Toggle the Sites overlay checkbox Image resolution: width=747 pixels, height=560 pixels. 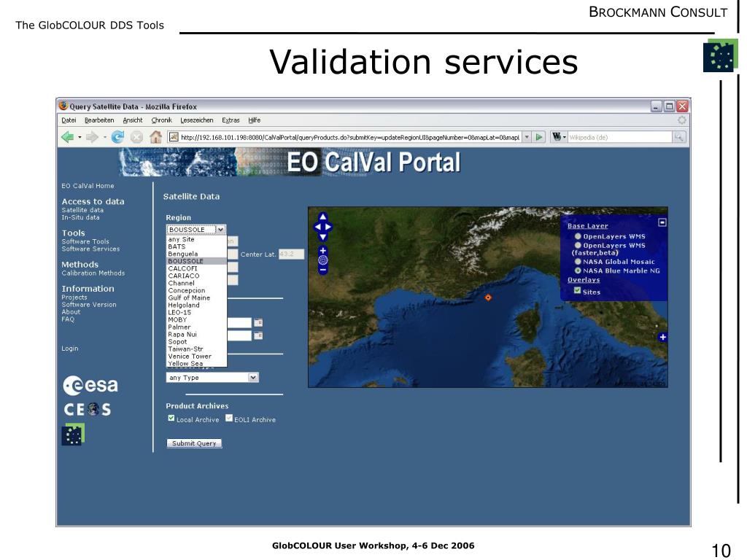click(578, 290)
